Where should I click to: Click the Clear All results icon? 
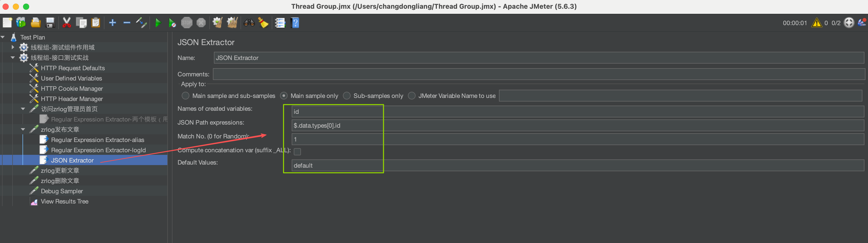[232, 23]
